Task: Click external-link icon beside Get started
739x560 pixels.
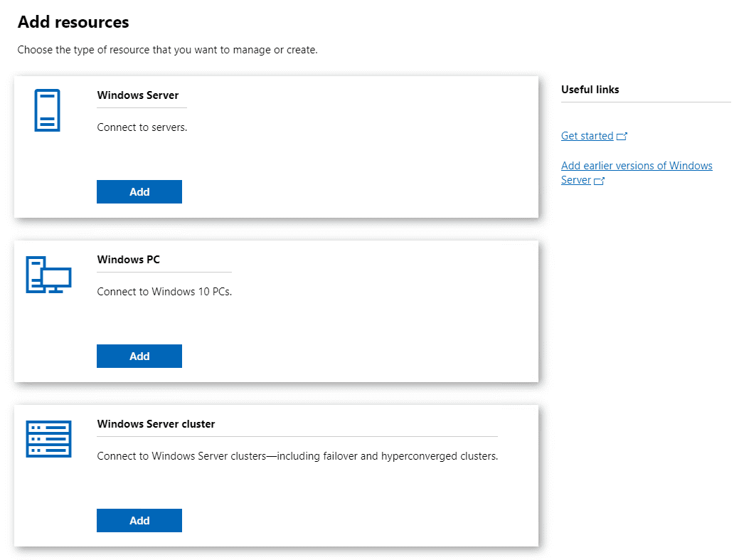Action: [x=622, y=136]
